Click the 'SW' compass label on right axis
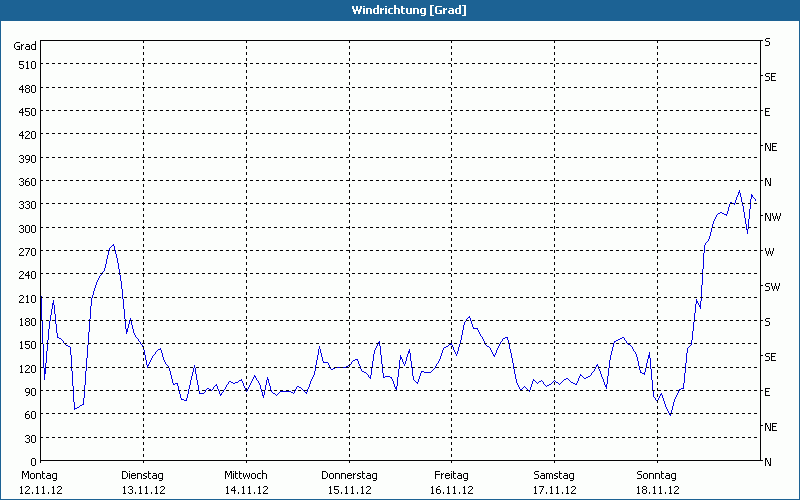Screen dimensions: 800x500 (x=772, y=287)
